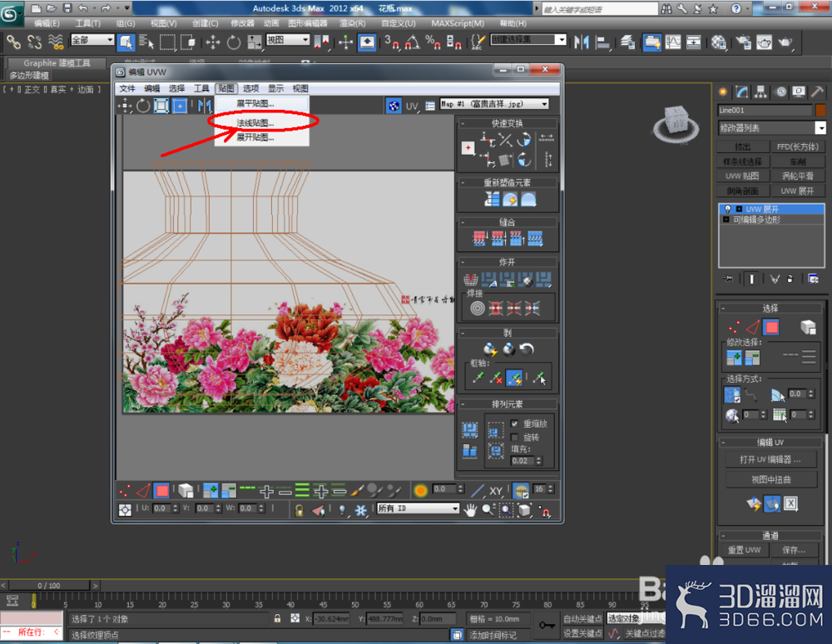This screenshot has width=832, height=644.
Task: Toggle the lock selection padlock icon
Action: pos(300,510)
